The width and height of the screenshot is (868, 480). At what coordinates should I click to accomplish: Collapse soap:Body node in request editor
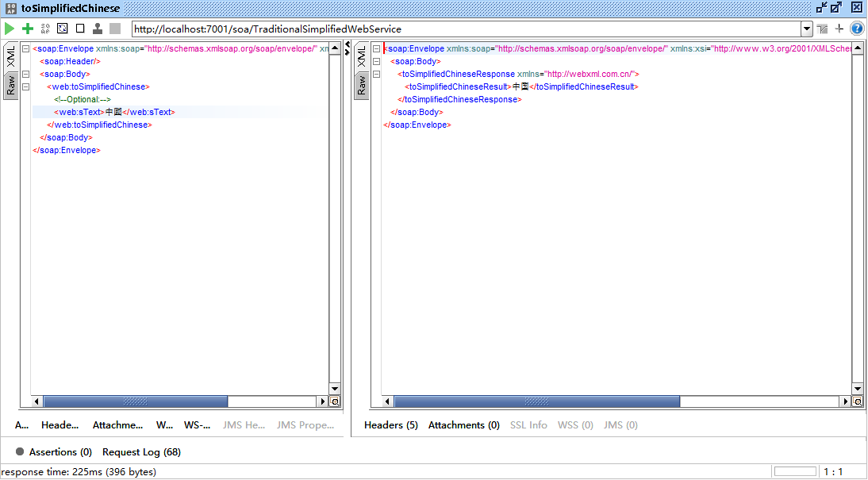(25, 75)
